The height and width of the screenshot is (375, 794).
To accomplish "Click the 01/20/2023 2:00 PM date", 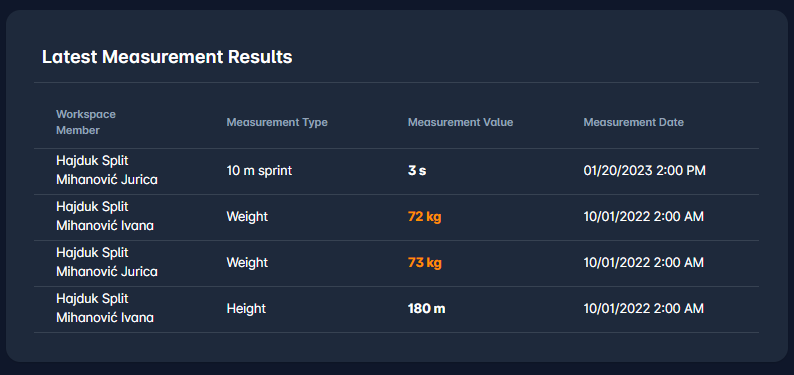I will (x=645, y=171).
